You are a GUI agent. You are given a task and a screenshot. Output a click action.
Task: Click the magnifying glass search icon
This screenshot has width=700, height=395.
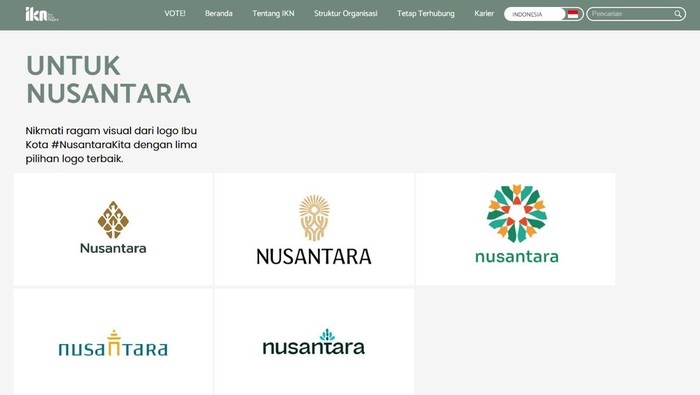pyautogui.click(x=678, y=14)
